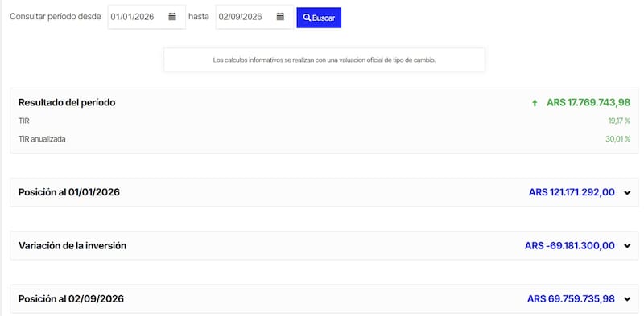644x316 pixels.
Task: Click the magnifying glass icon in Buscar
Action: point(307,18)
